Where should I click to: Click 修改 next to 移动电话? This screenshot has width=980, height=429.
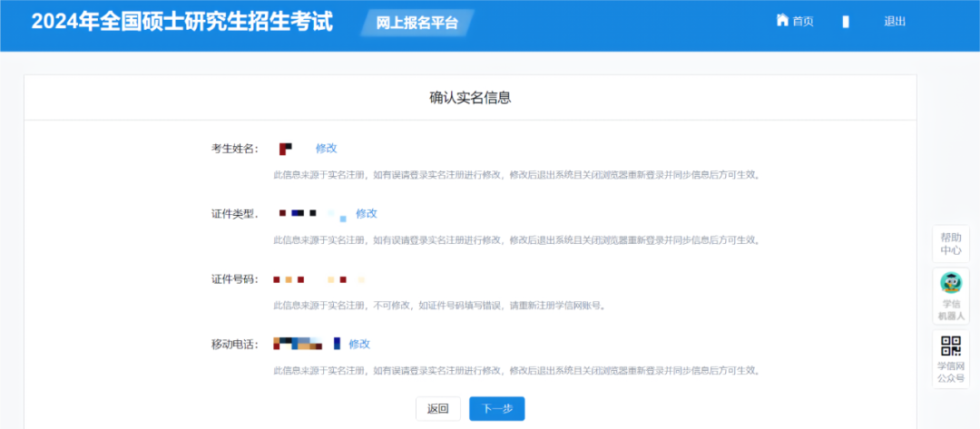tap(359, 344)
